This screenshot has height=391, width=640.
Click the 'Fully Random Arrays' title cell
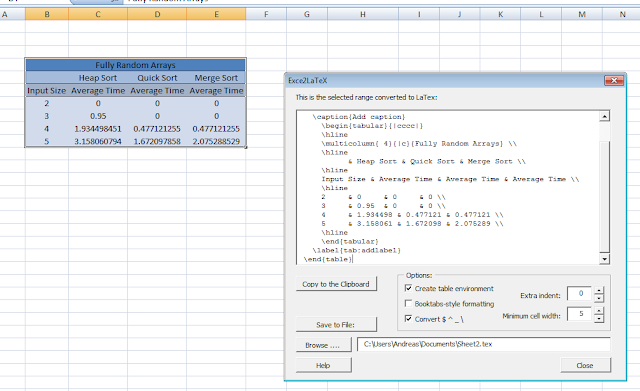tap(136, 65)
